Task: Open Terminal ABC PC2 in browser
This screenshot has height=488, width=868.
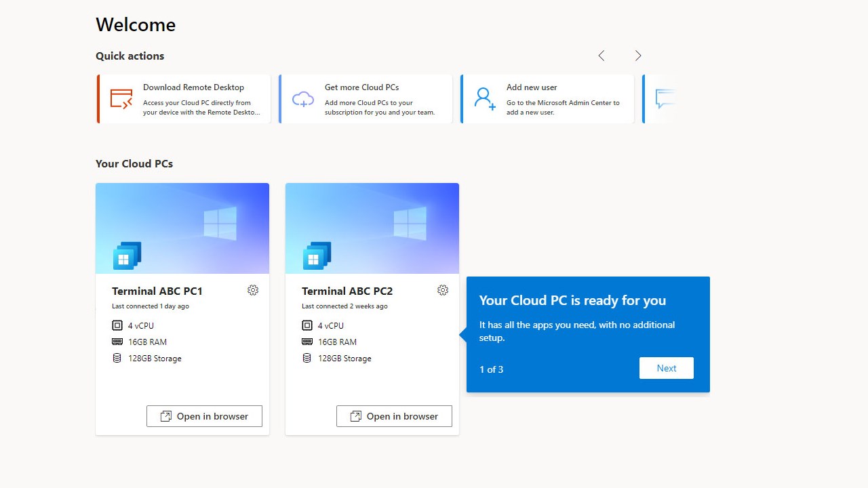Action: (x=394, y=416)
